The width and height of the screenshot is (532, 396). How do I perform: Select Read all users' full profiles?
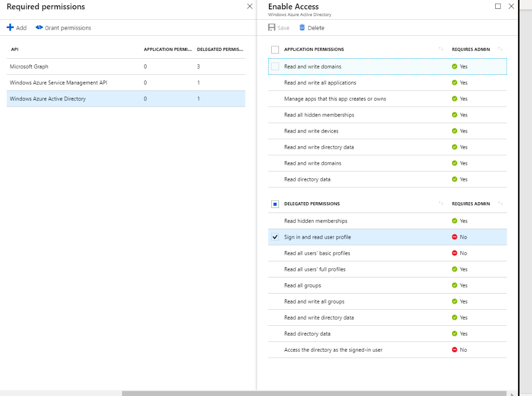click(x=388, y=269)
